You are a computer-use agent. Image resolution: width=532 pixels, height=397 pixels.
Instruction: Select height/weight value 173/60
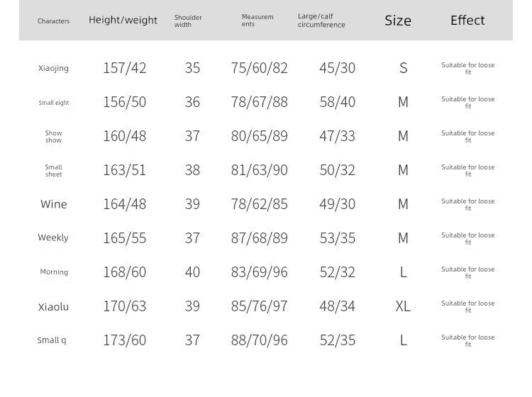(125, 340)
